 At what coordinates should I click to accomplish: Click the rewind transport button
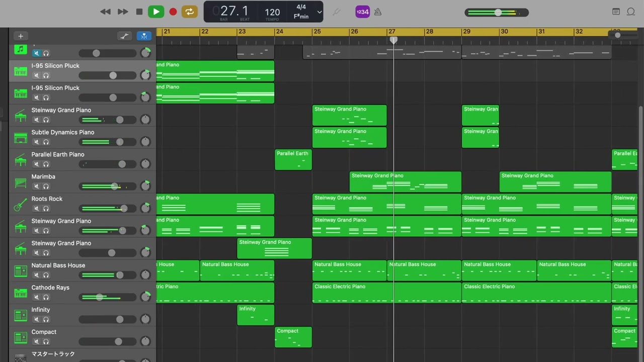click(105, 12)
